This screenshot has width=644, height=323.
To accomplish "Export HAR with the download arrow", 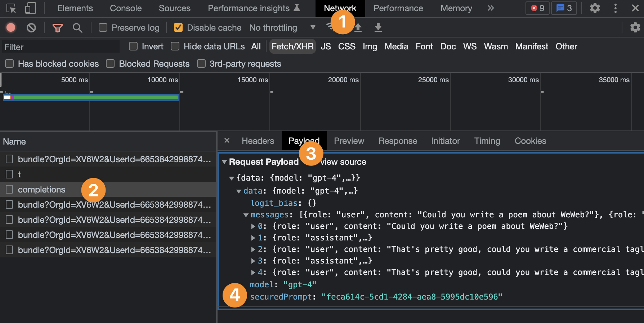I will point(378,27).
